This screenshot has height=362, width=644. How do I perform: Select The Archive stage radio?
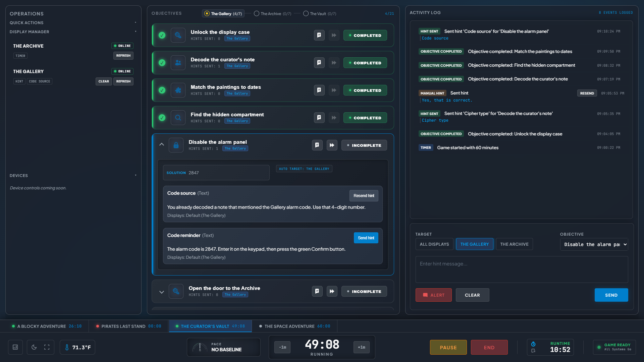pyautogui.click(x=257, y=14)
